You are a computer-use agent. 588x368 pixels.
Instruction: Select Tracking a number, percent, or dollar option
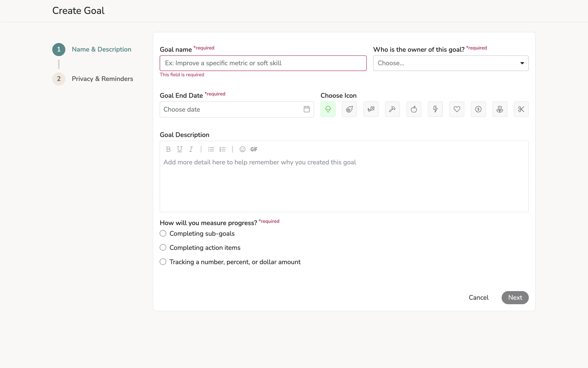click(x=163, y=262)
